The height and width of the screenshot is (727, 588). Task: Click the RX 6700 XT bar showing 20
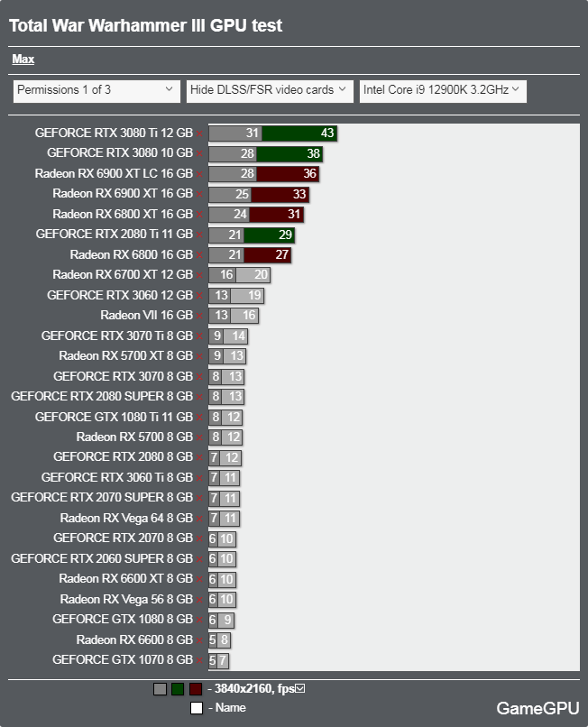[x=253, y=275]
